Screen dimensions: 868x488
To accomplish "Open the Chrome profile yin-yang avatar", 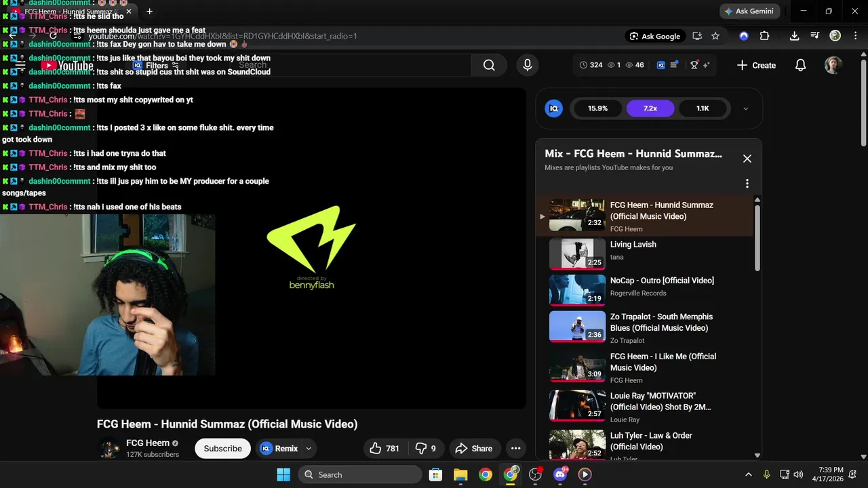I will click(x=835, y=36).
